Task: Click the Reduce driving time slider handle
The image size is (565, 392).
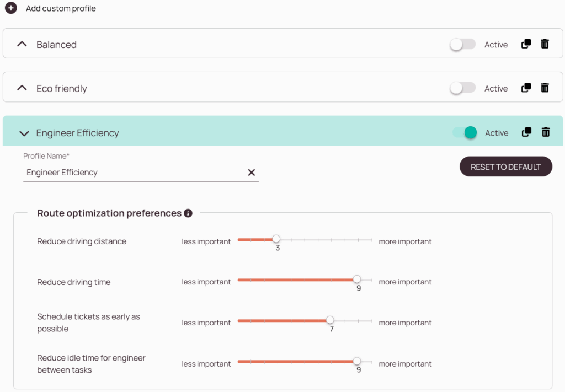Action: [357, 280]
